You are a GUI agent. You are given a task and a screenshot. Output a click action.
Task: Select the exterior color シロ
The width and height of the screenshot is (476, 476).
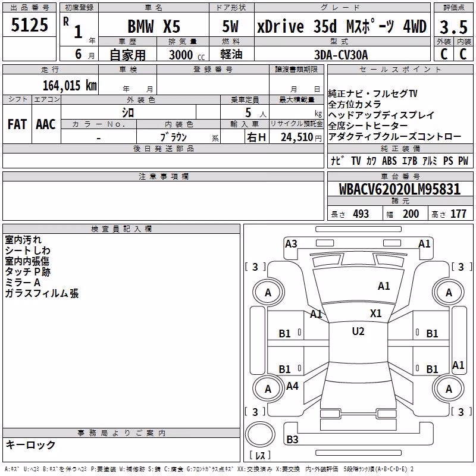(128, 113)
